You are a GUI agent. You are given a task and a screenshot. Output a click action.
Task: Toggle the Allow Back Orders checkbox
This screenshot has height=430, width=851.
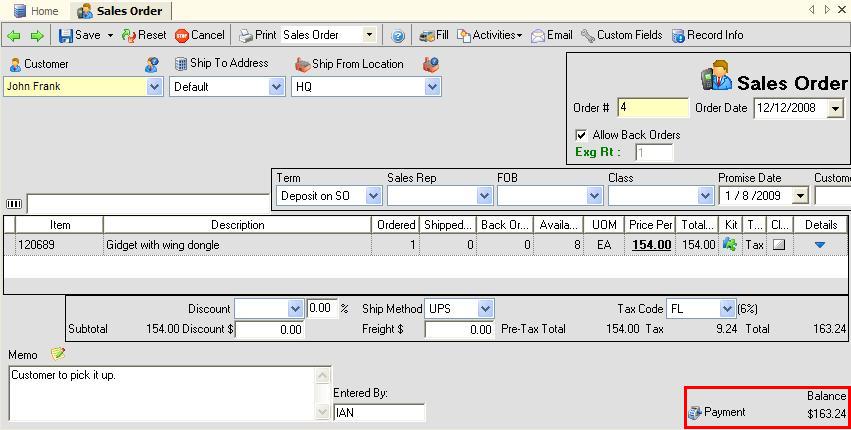point(581,135)
